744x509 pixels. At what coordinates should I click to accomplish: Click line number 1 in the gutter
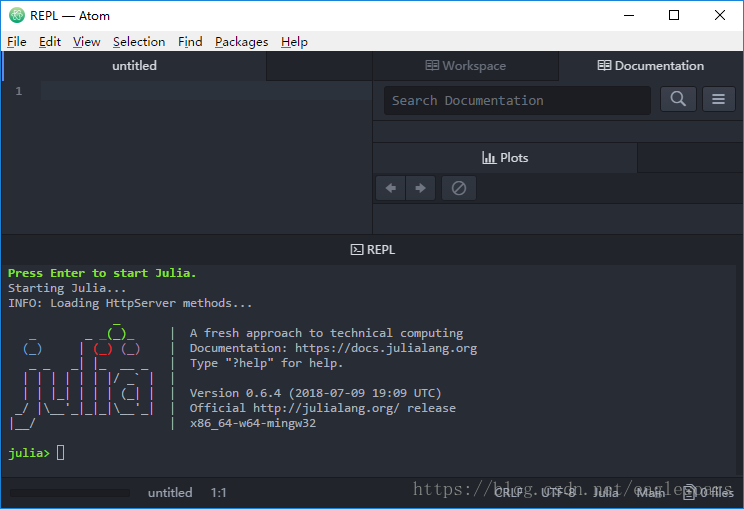[x=19, y=91]
